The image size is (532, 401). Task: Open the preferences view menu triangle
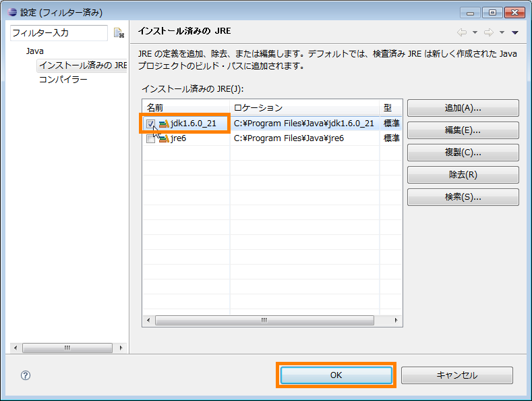pyautogui.click(x=515, y=32)
